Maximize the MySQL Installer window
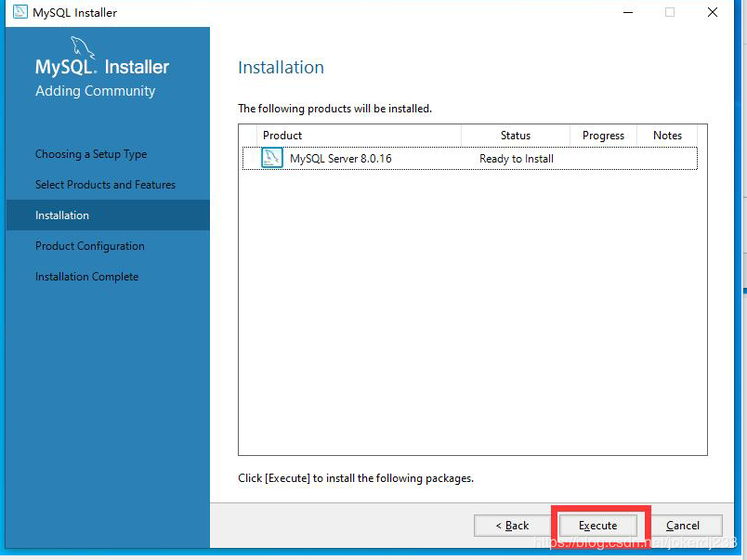Screen dimensions: 747x560 pos(670,12)
